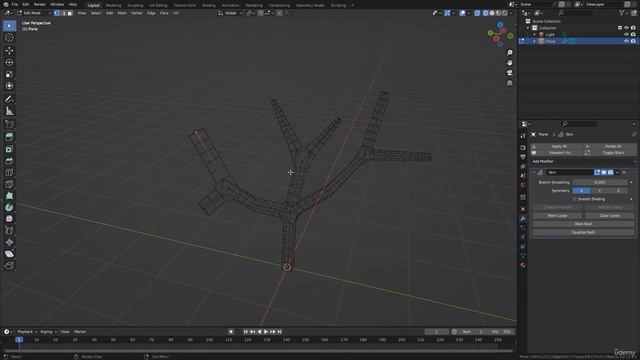Select the Rotate tool

(x=9, y=62)
